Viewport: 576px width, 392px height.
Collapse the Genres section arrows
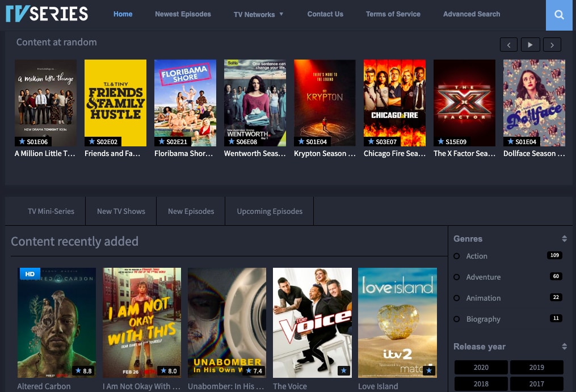pyautogui.click(x=564, y=239)
